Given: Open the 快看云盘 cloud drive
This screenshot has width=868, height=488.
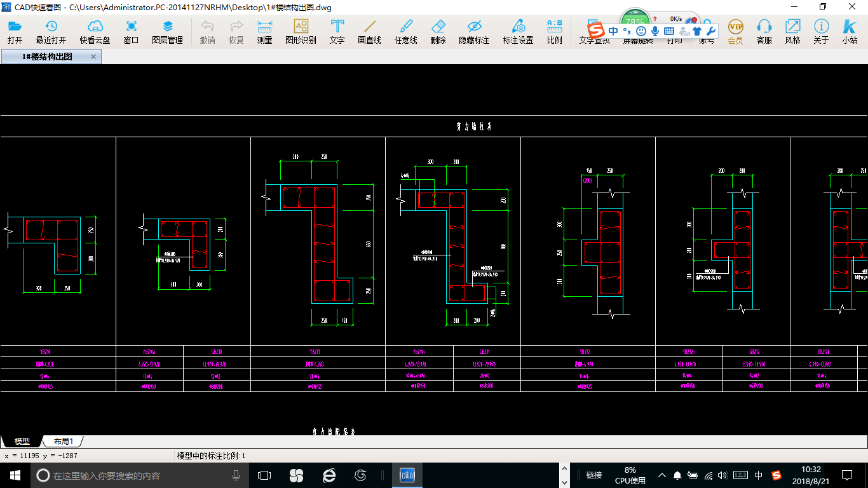Looking at the screenshot, I should click(95, 32).
